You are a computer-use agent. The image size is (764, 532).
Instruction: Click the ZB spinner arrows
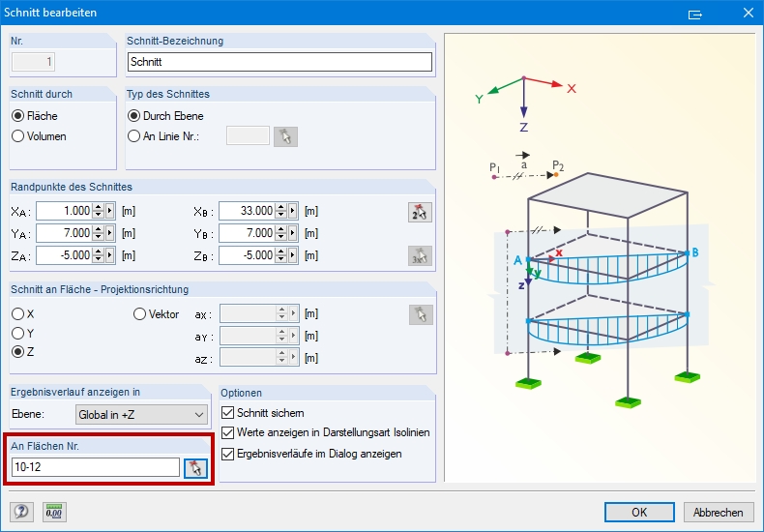[x=281, y=254]
